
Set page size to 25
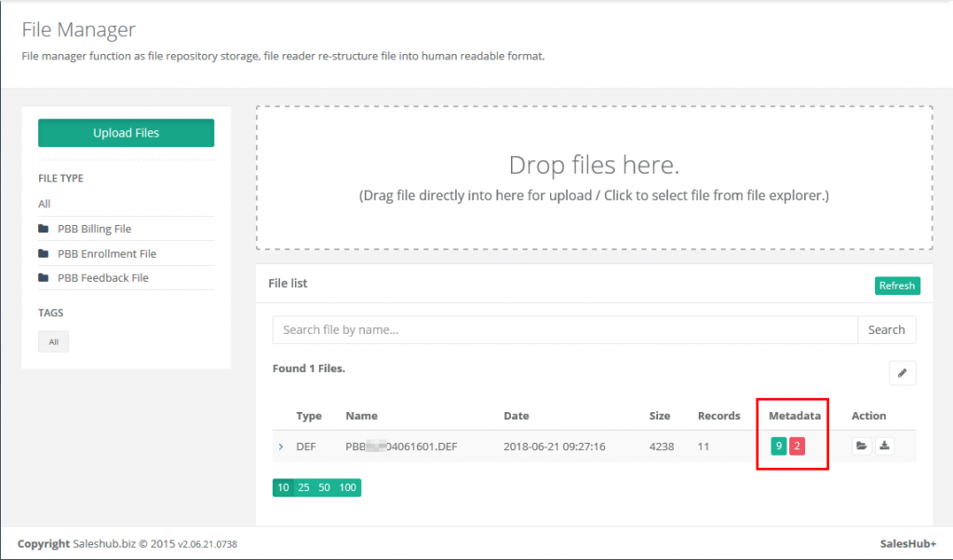point(303,487)
